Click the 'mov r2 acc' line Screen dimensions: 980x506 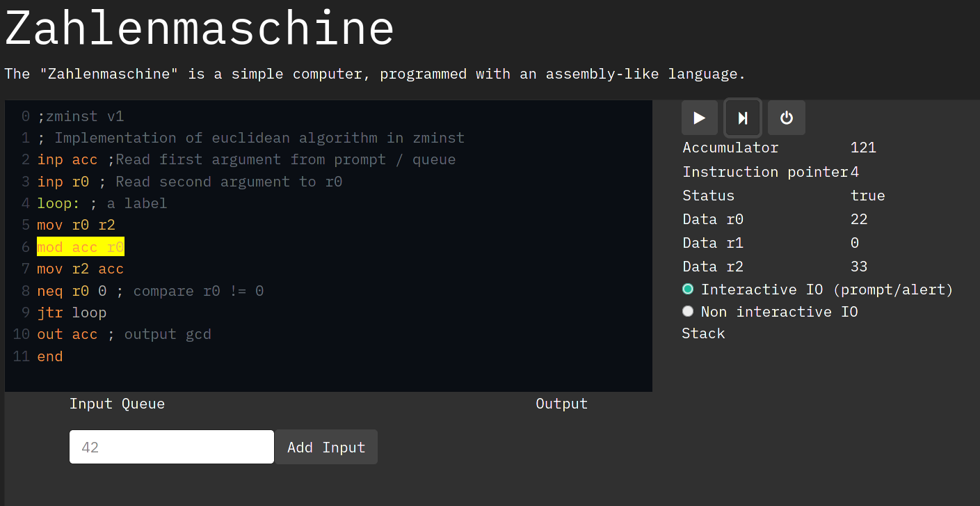click(80, 269)
